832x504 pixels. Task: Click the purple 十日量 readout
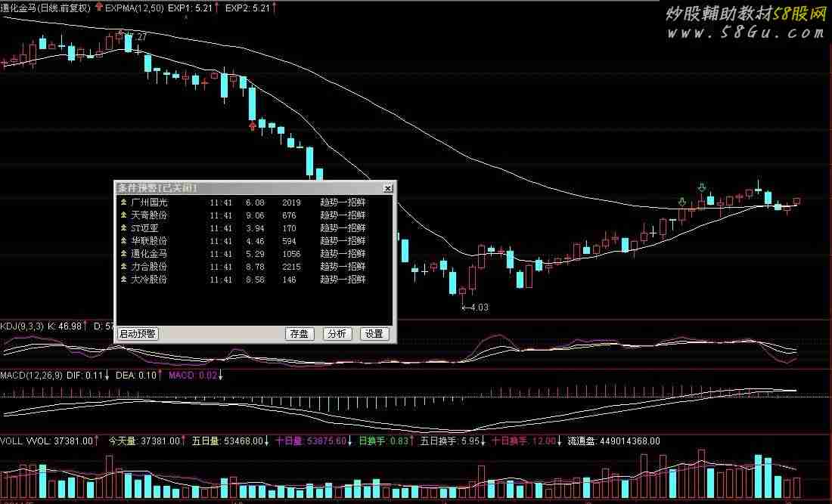[311, 441]
